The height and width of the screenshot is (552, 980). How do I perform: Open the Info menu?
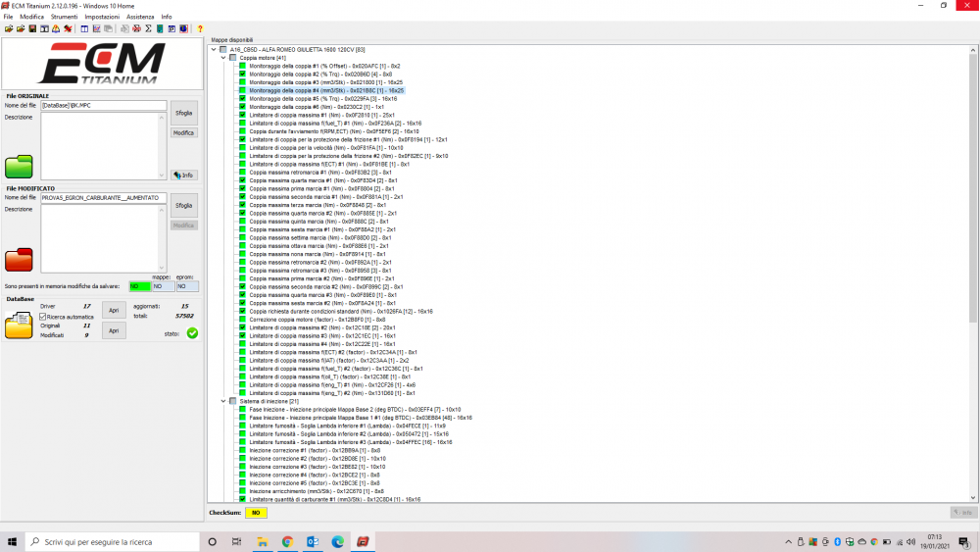click(x=167, y=17)
